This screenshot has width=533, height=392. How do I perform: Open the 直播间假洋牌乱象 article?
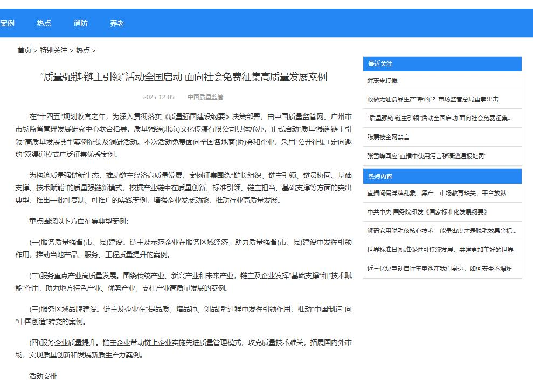[437, 193]
